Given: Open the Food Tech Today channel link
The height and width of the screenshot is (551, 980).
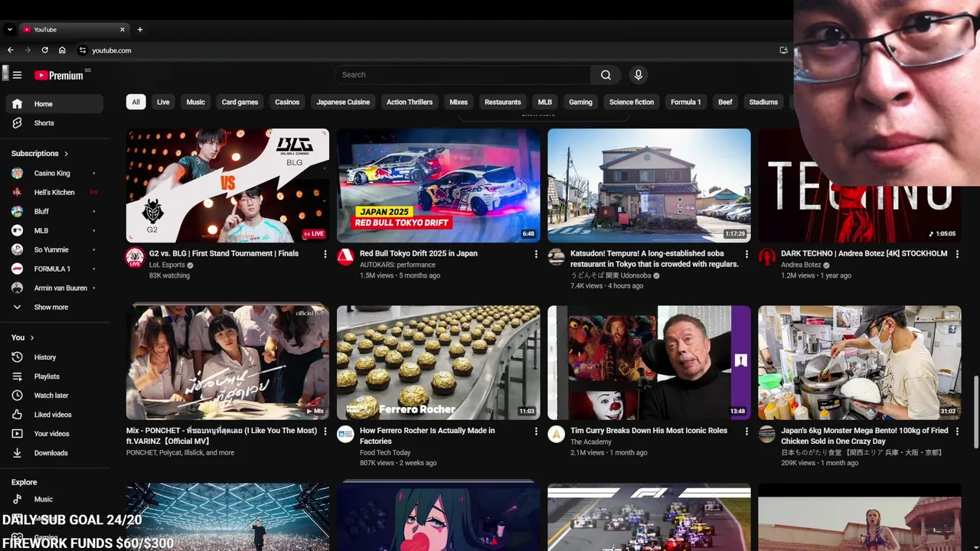Looking at the screenshot, I should (x=385, y=452).
